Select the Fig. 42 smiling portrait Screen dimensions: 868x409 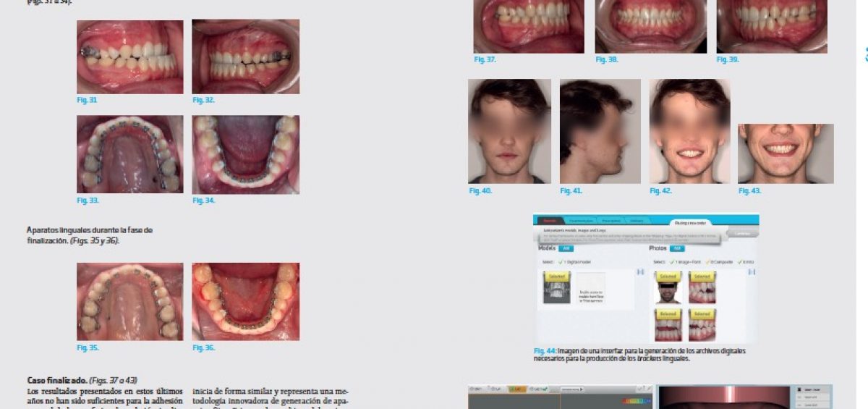click(x=690, y=131)
